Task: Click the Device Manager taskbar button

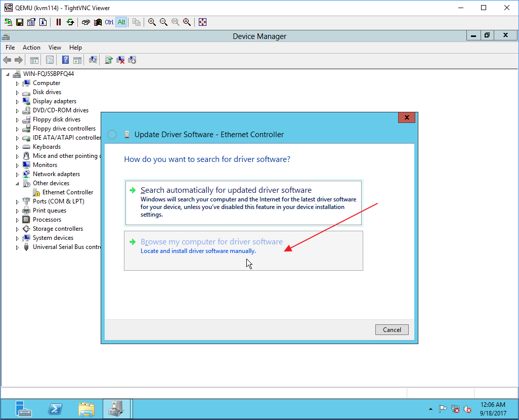Action: (116, 409)
